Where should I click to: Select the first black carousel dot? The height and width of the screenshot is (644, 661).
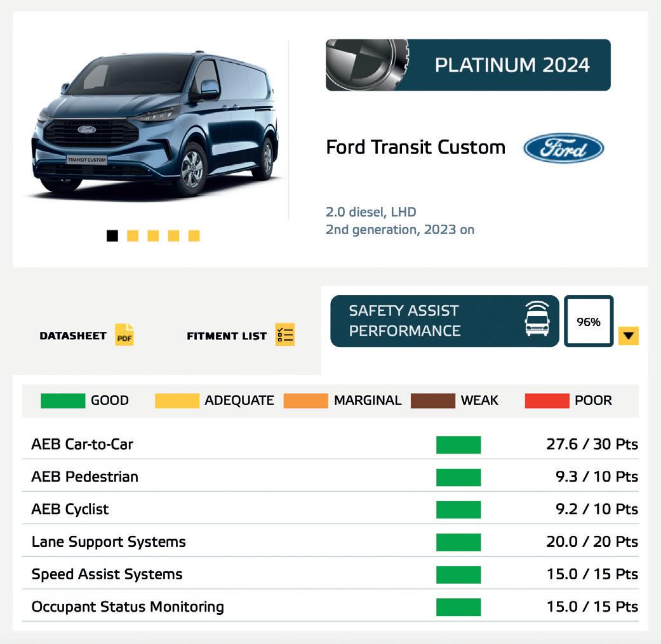[112, 236]
